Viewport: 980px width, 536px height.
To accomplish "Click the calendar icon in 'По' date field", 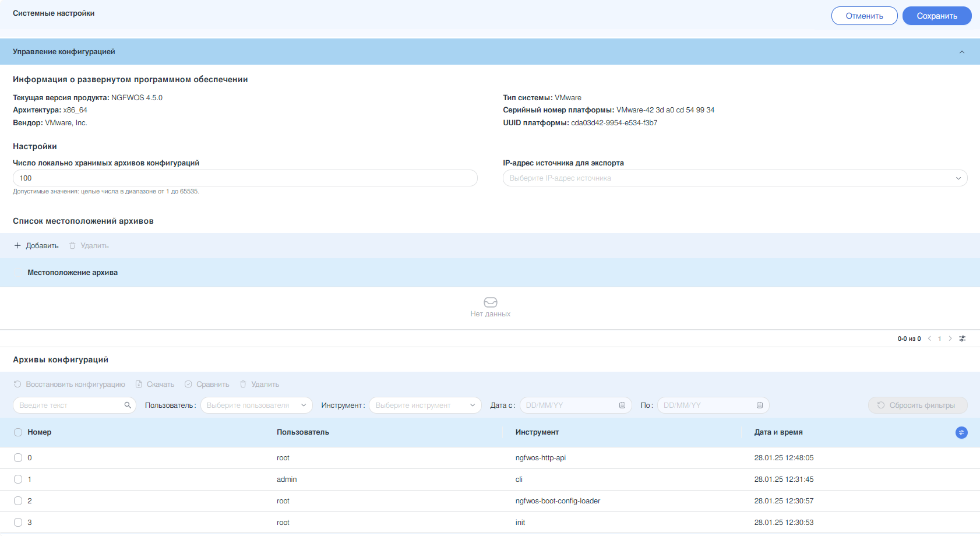I will click(760, 405).
